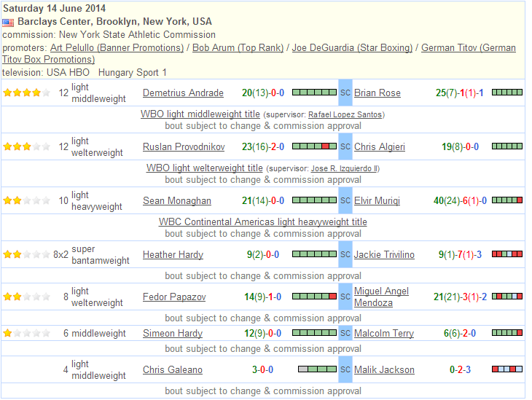Open Art Pelullo (Banner Promotions) link
The height and width of the screenshot is (400, 532).
pyautogui.click(x=117, y=48)
